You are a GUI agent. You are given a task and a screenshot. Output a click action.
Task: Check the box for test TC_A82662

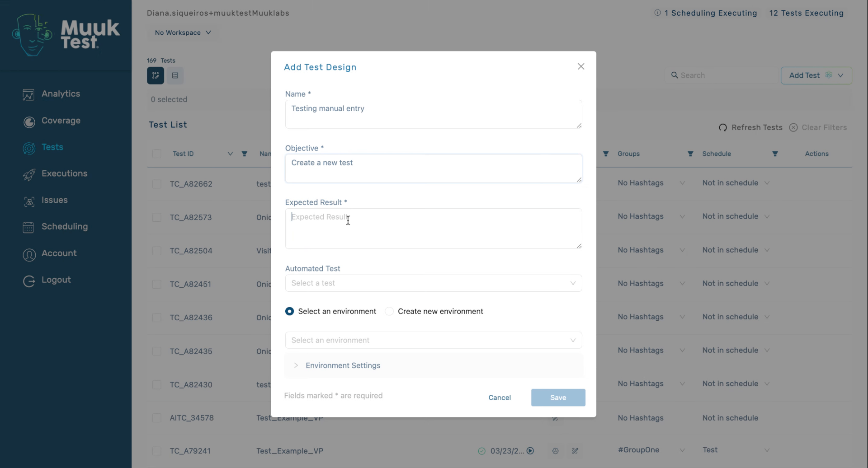pyautogui.click(x=157, y=184)
